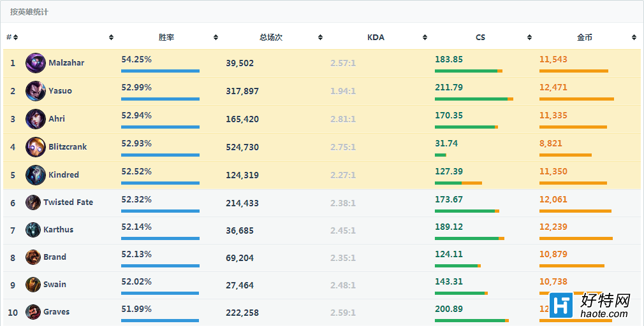Open the Kindred champion name link
The height and width of the screenshot is (326, 644).
coord(64,174)
